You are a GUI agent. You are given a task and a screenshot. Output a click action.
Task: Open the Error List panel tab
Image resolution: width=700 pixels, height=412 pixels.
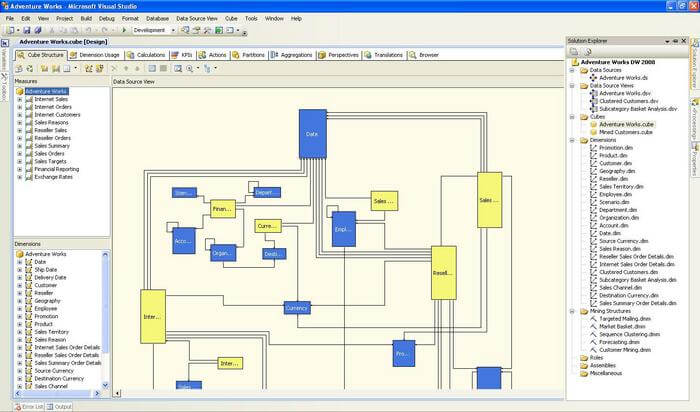pos(29,407)
